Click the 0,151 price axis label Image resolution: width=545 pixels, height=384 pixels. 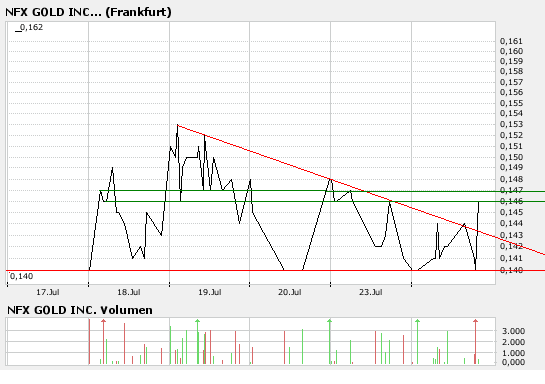511,146
